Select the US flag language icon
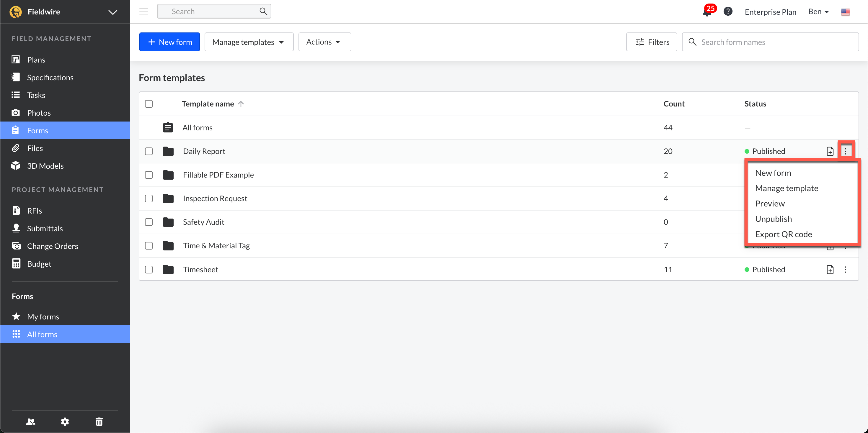 (846, 12)
